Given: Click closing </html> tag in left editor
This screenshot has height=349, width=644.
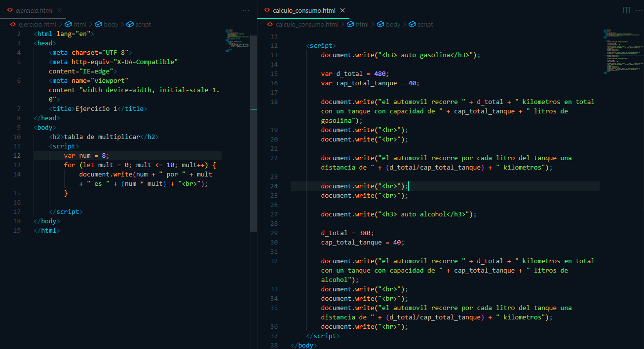Looking at the screenshot, I should [47, 231].
